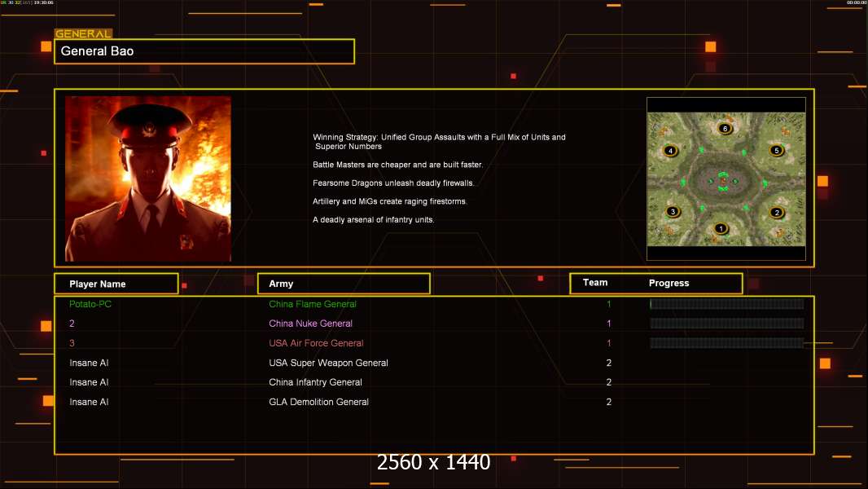Image resolution: width=868 pixels, height=489 pixels.
Task: Click start position 5 on minimap
Action: pos(776,150)
